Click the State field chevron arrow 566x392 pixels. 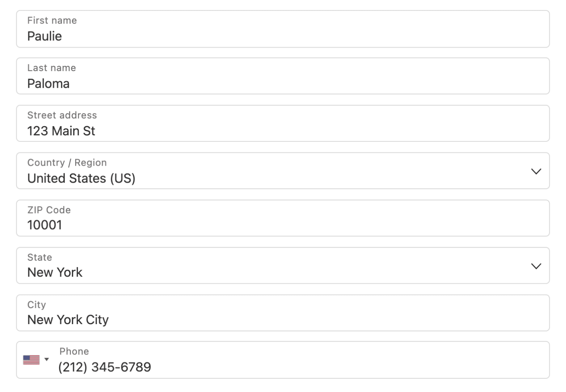(x=536, y=266)
